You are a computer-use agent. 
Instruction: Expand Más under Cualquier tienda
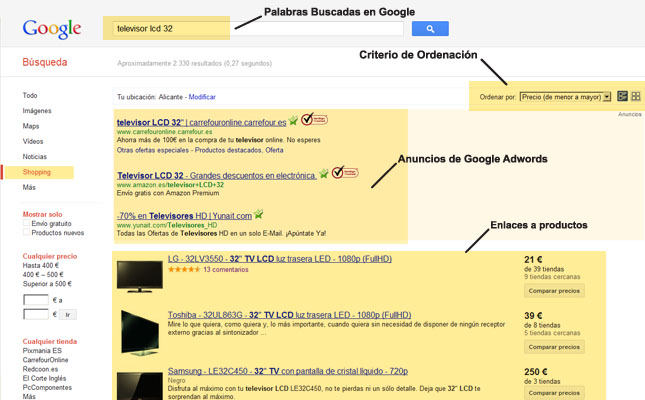click(x=29, y=396)
